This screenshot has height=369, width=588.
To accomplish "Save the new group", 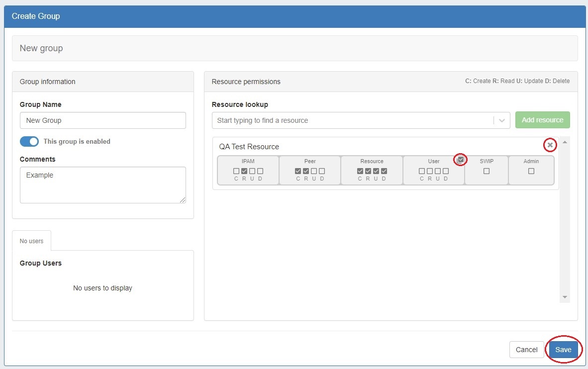I will click(x=563, y=350).
